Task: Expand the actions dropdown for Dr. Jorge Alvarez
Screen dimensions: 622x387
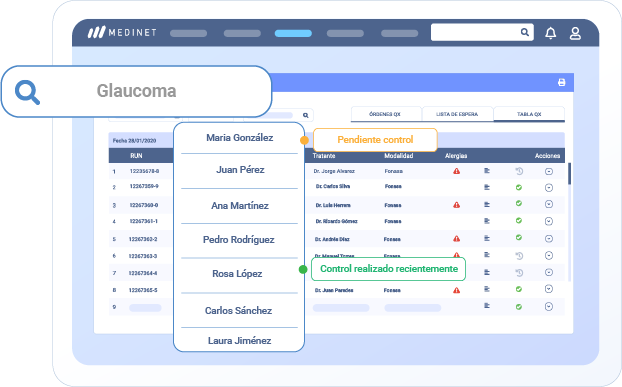Action: (549, 171)
